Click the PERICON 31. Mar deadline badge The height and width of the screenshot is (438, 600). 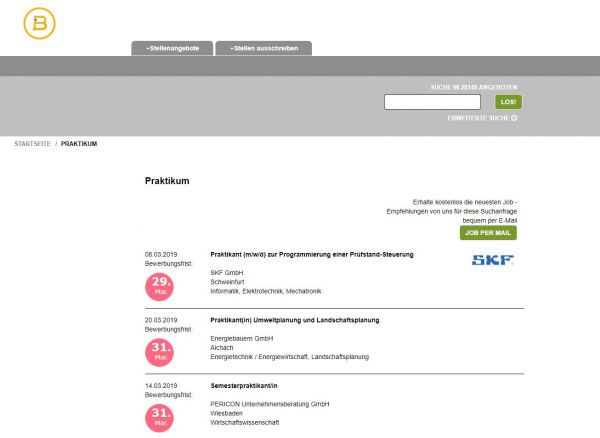coord(160,418)
